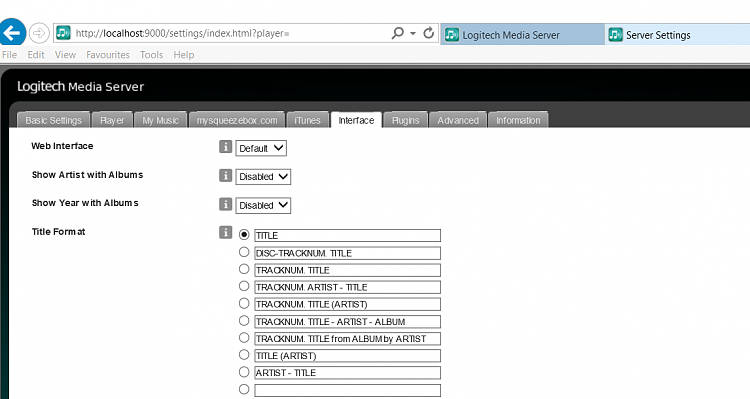Open the File menu
Image resolution: width=750 pixels, height=399 pixels.
10,55
